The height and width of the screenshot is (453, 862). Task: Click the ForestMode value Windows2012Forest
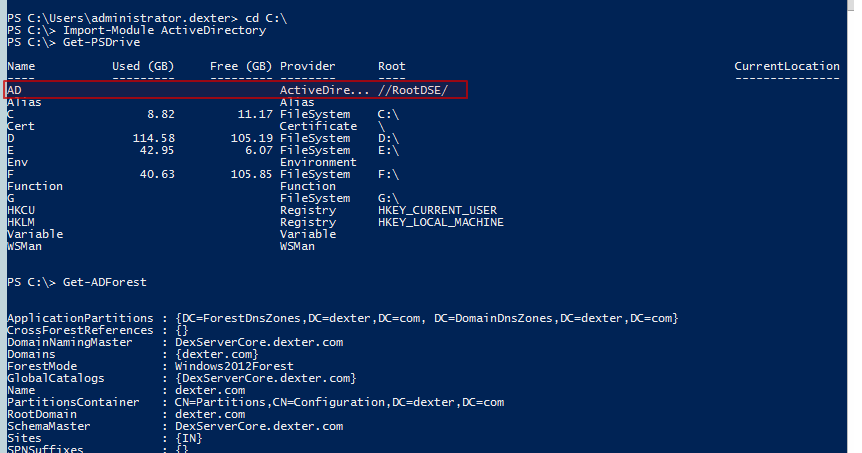234,366
